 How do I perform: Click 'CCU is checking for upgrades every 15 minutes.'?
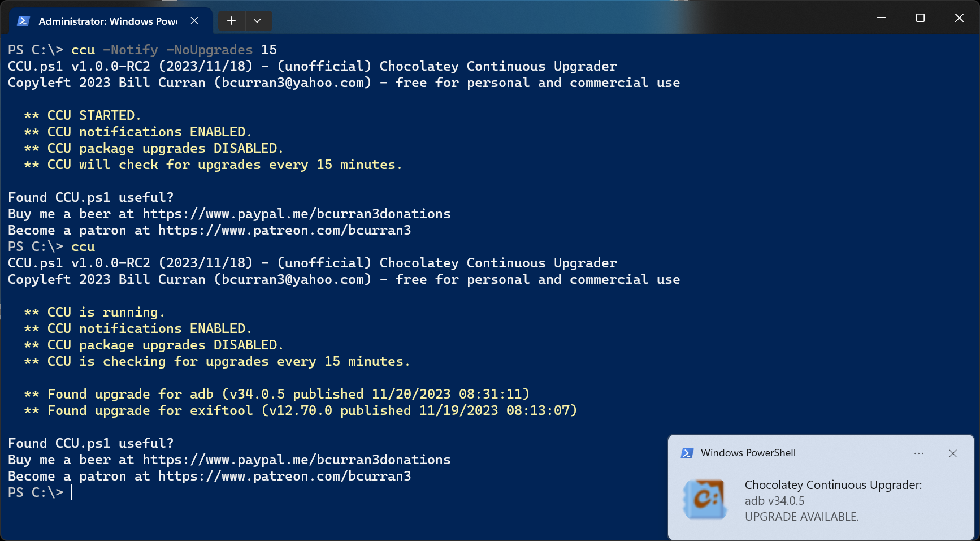(229, 361)
